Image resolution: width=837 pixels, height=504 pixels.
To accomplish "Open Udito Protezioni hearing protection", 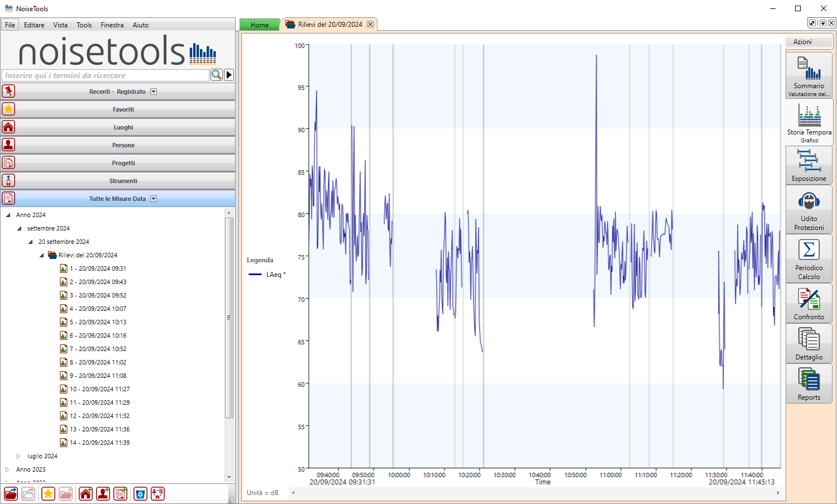I will coord(809,209).
